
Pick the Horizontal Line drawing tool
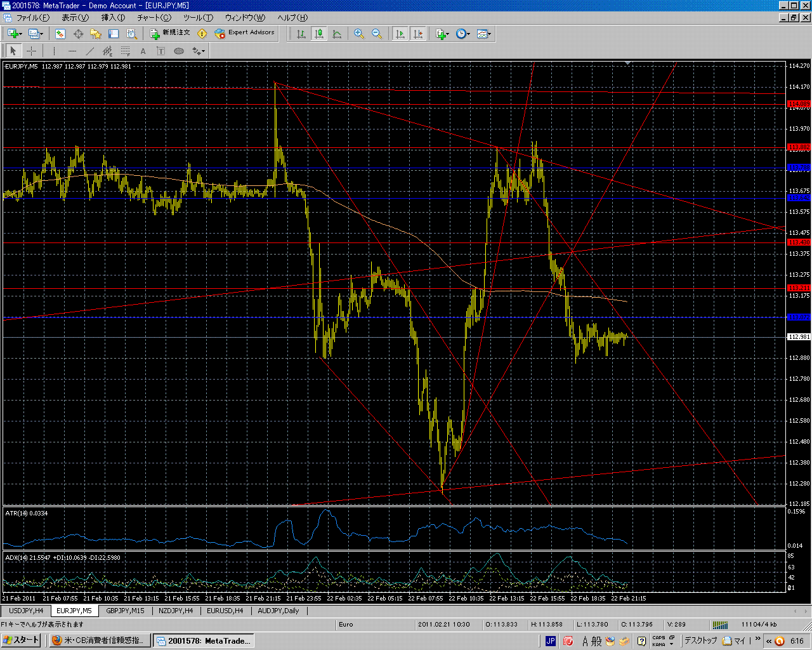(x=72, y=51)
